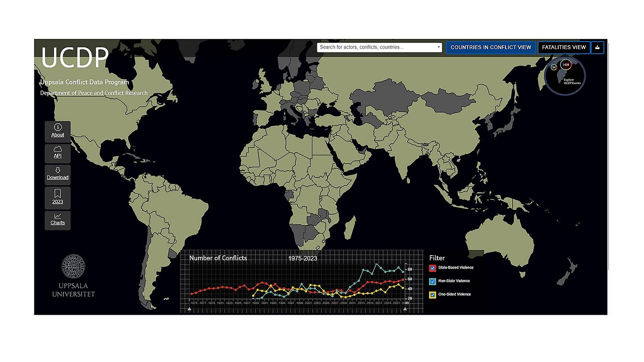
Task: Expand the search box dropdown arrow
Action: (438, 47)
